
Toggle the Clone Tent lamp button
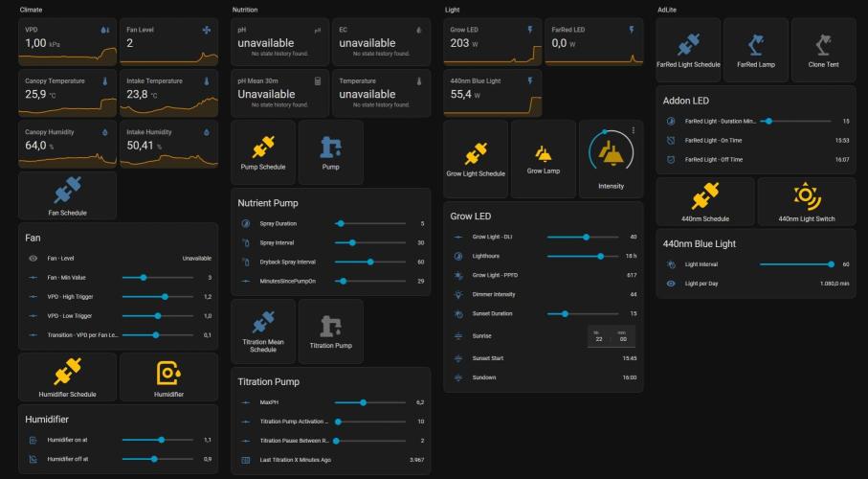tap(823, 50)
